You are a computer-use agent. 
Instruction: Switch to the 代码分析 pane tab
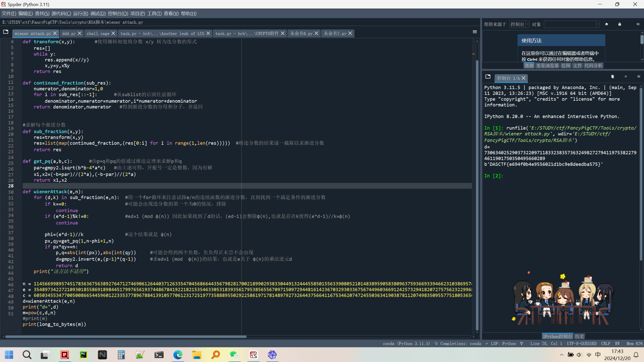[593, 65]
